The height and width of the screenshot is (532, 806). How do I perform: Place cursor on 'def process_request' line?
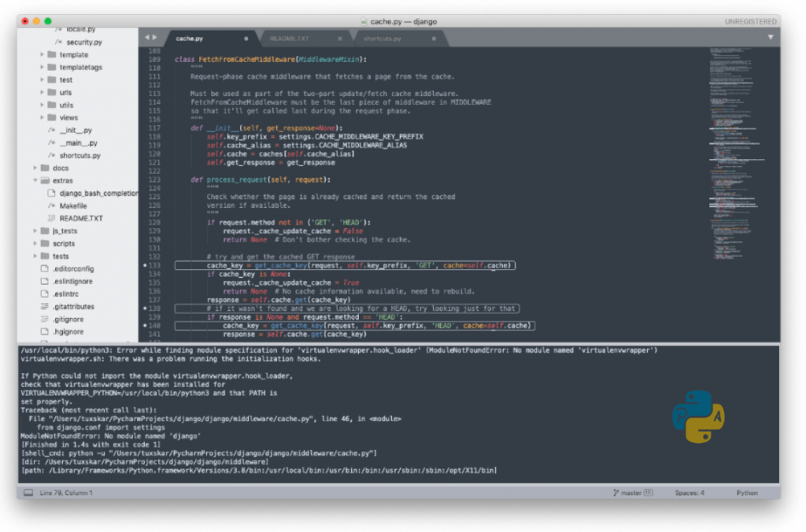click(x=260, y=180)
